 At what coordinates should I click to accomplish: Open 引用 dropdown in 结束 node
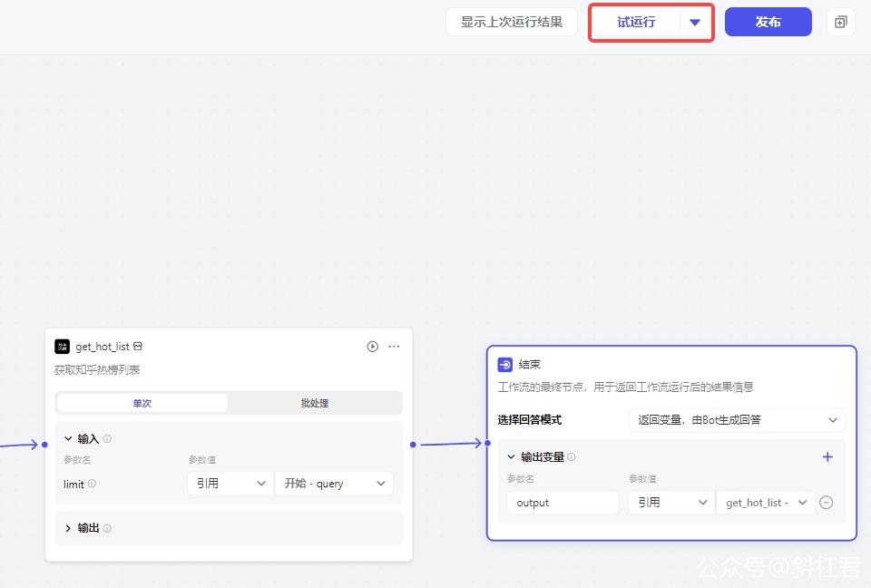[x=671, y=503]
